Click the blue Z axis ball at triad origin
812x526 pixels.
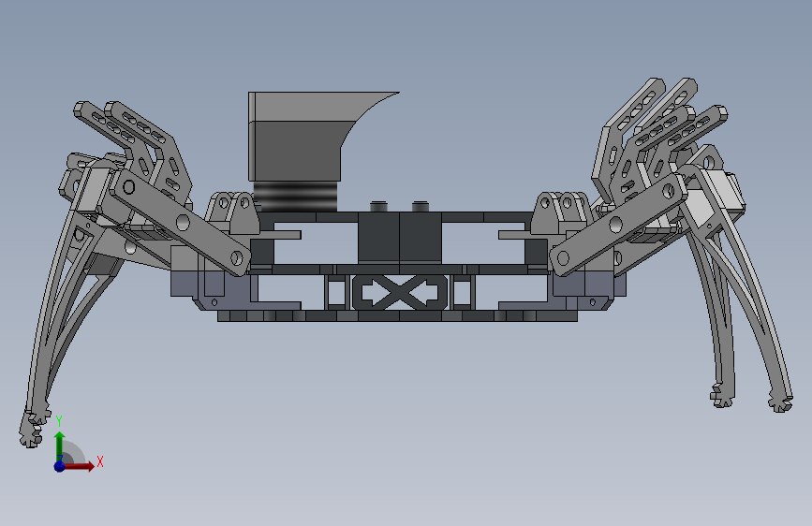point(60,466)
